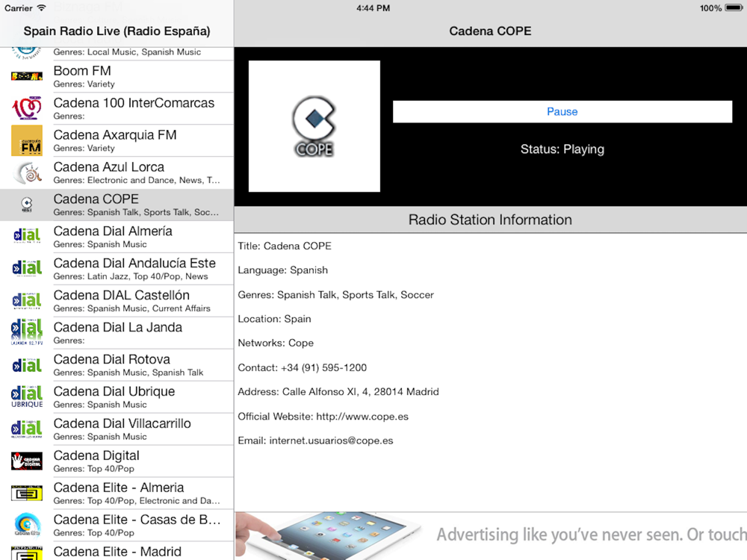Tap the Cadena Dial Ubrique logo
The image size is (747, 560).
[x=27, y=396]
